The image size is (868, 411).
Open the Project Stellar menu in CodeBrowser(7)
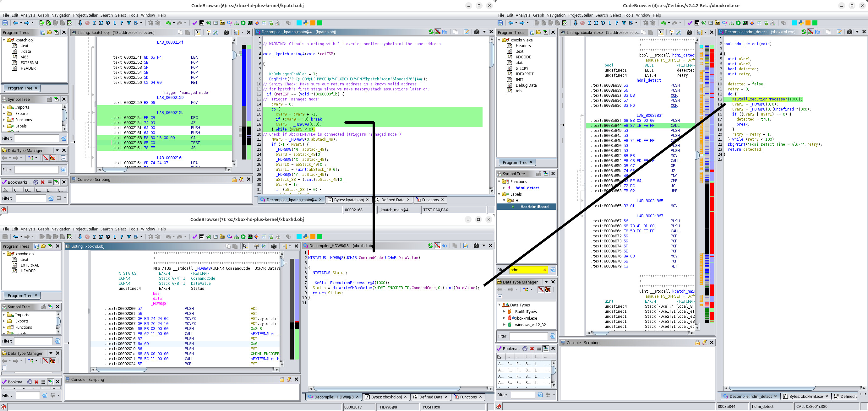click(x=85, y=229)
